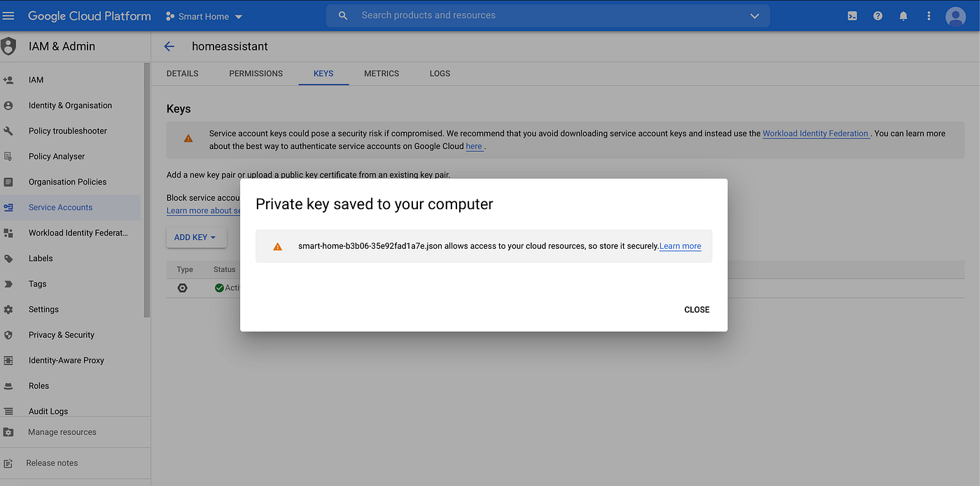
Task: Select Service Accounts in sidebar
Action: coord(70,208)
